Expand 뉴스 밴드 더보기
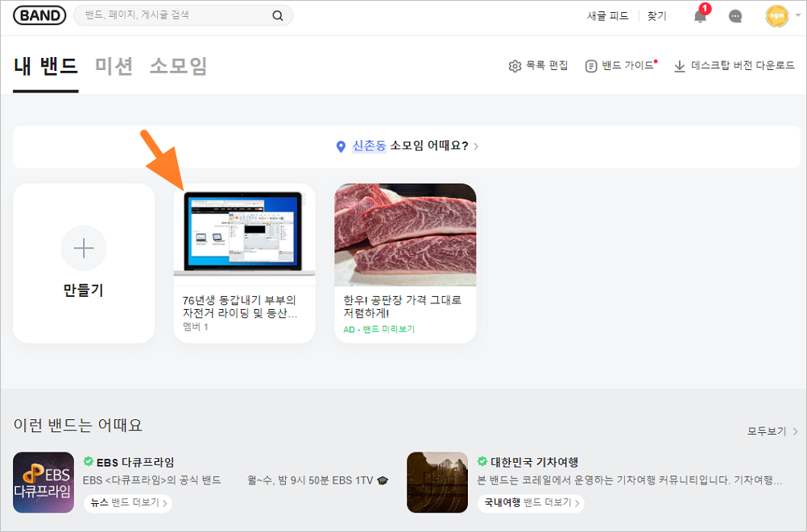This screenshot has height=532, width=807. pyautogui.click(x=127, y=502)
